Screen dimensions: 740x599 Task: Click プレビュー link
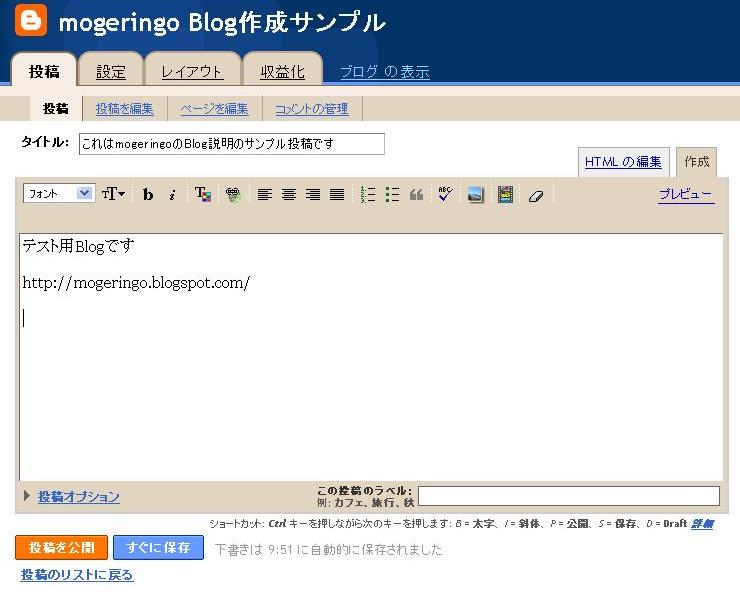[686, 194]
